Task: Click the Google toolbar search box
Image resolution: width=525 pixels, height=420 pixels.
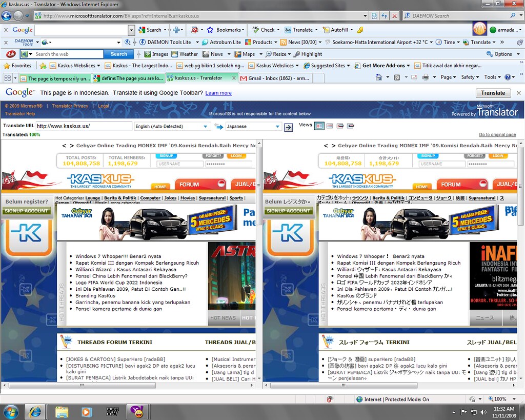Action: [81, 30]
